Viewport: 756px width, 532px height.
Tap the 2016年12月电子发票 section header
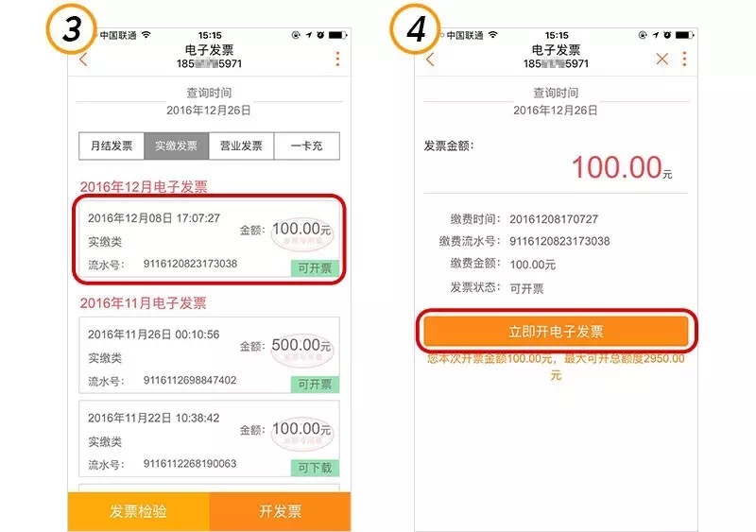tap(144, 187)
